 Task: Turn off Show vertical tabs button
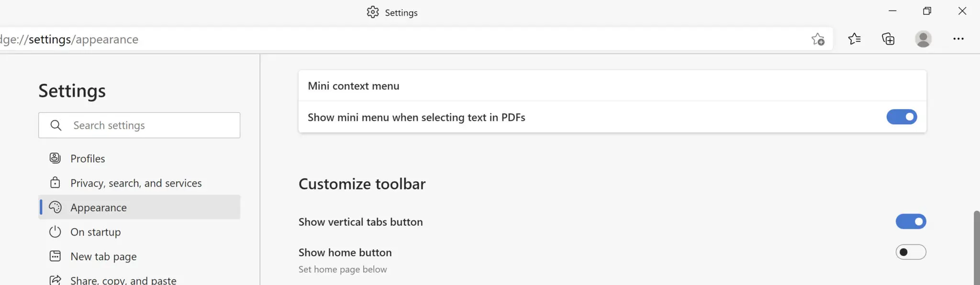911,221
